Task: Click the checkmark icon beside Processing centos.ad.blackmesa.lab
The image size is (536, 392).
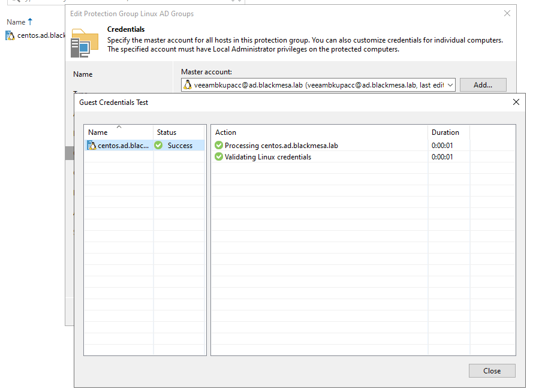Action: point(218,145)
